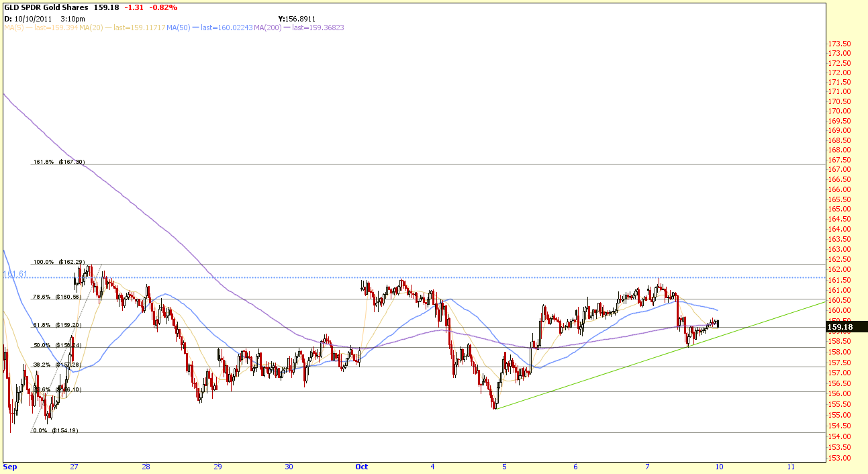Click the 7 date axis label
The height and width of the screenshot is (474, 868).
point(647,467)
